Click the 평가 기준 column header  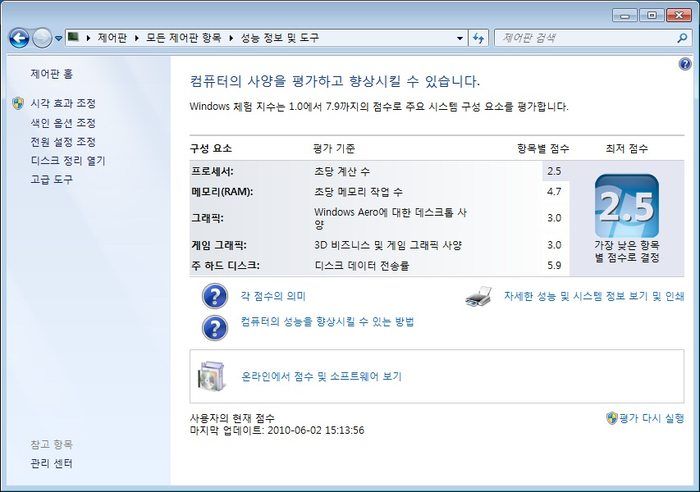coord(334,149)
